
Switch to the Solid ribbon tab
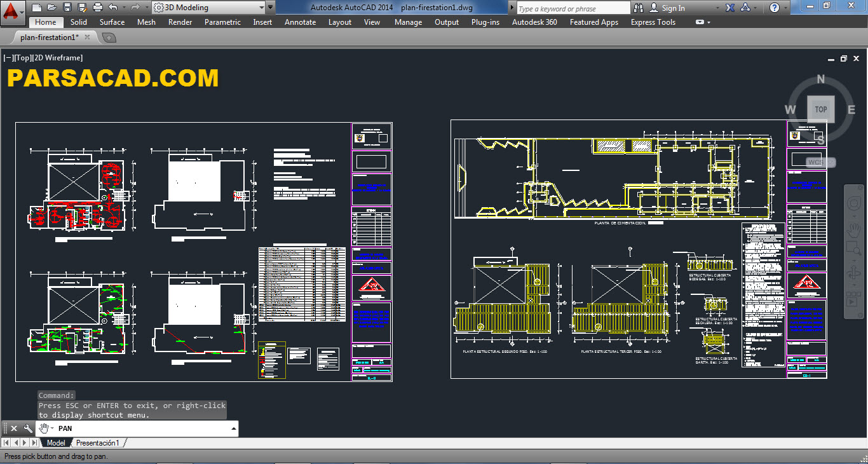[x=79, y=22]
